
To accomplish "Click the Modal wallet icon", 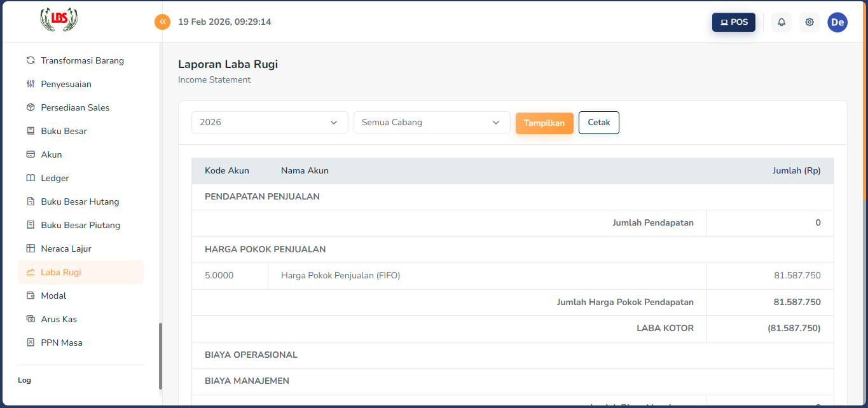I will (31, 296).
